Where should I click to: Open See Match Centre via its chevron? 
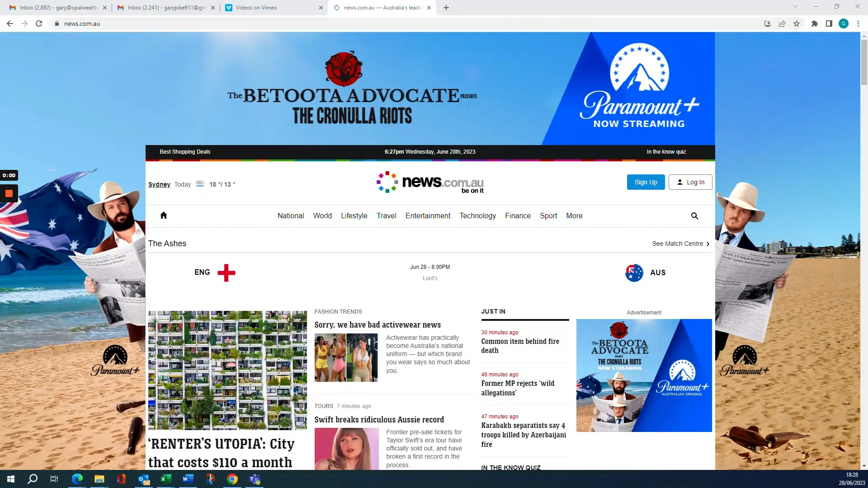point(707,244)
